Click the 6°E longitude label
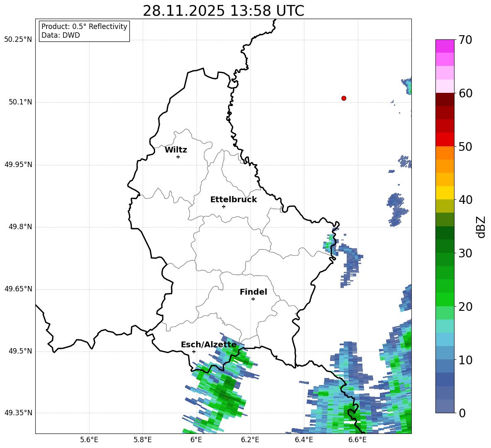This screenshot has width=491, height=448. pyautogui.click(x=196, y=440)
